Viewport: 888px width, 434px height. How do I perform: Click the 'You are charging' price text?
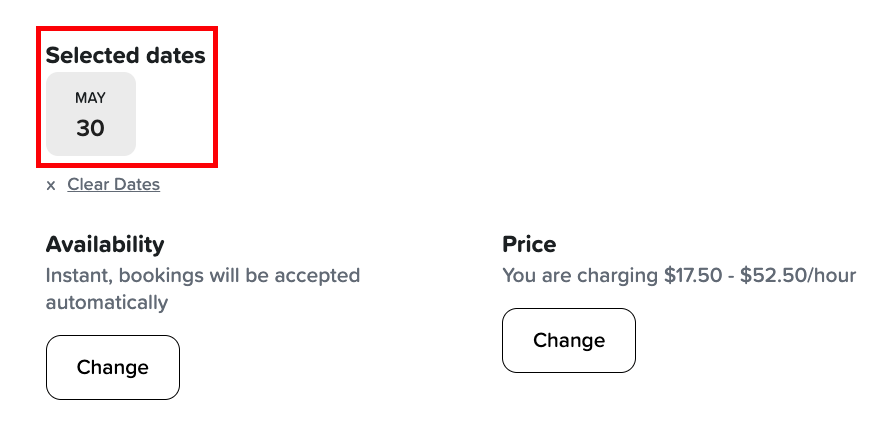point(679,275)
